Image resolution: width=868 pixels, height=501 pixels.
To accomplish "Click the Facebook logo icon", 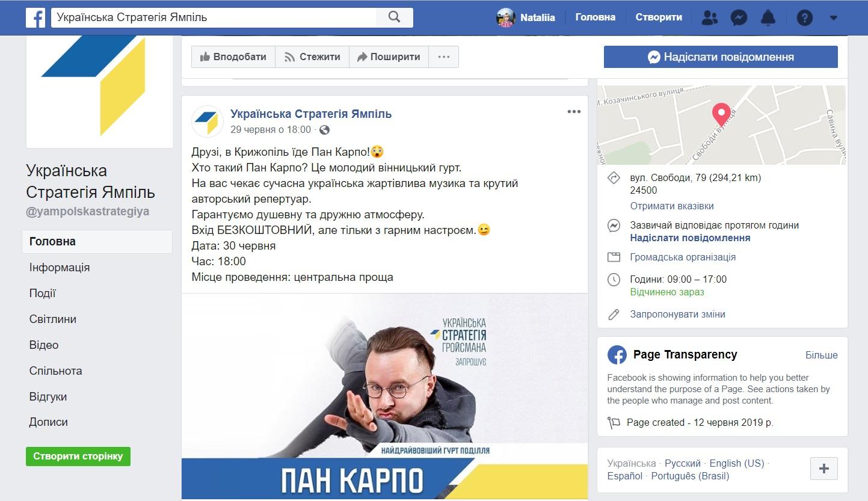I will tap(35, 17).
